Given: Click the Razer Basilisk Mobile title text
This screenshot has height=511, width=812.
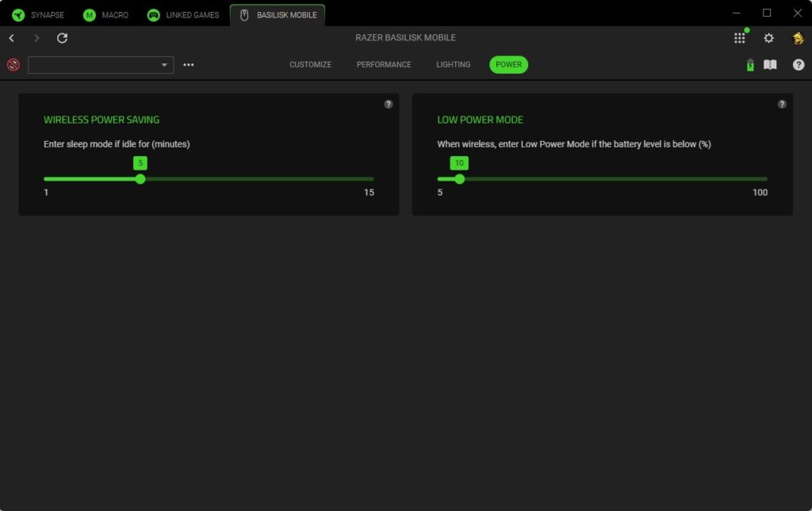Looking at the screenshot, I should (405, 38).
